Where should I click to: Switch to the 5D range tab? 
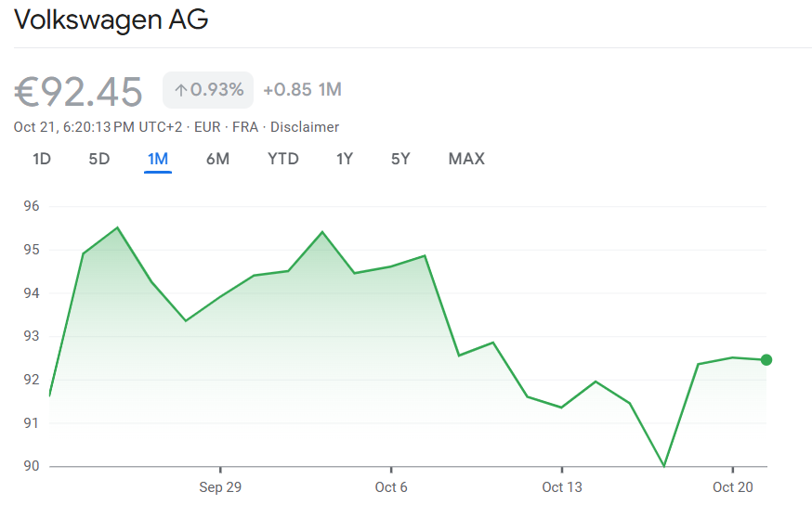tap(99, 159)
